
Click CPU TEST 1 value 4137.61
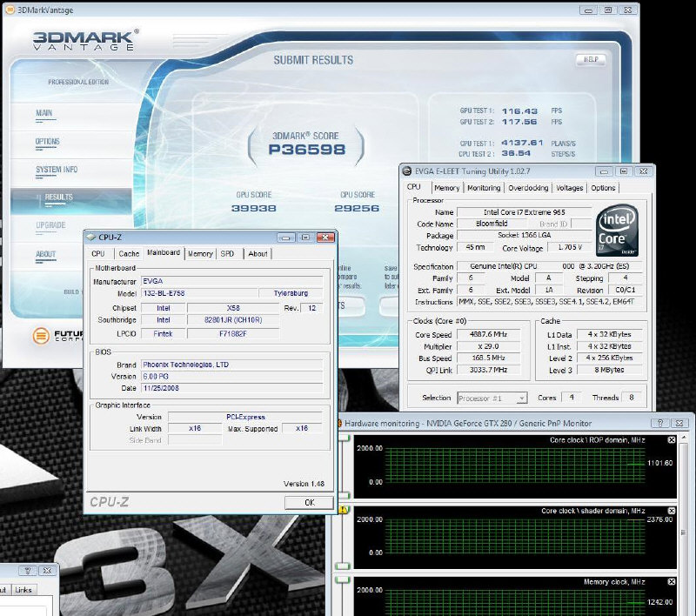tap(523, 143)
